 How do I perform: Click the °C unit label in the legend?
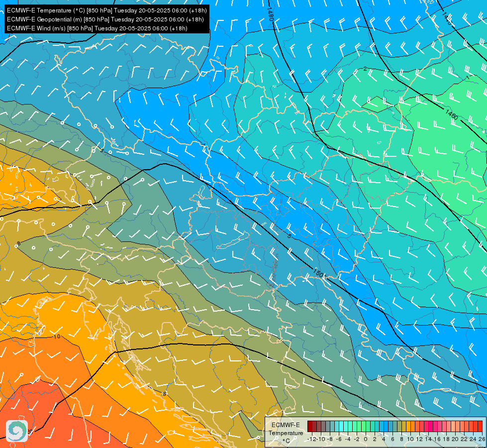286,441
